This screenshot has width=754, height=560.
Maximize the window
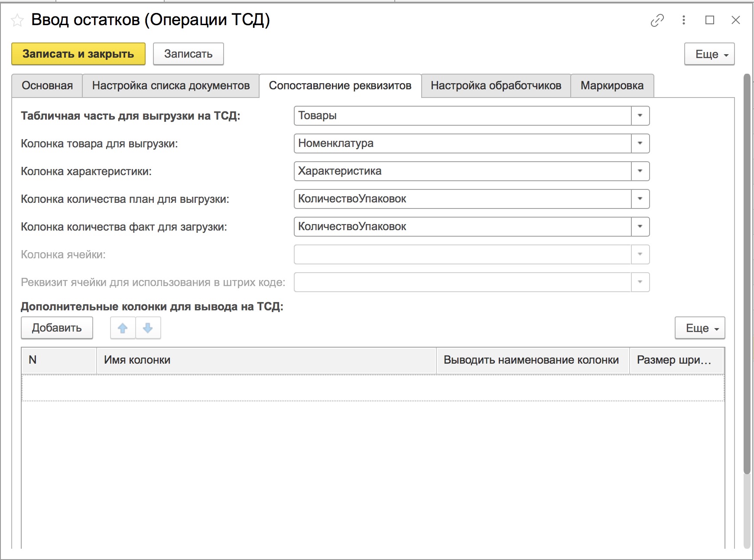pos(710,20)
